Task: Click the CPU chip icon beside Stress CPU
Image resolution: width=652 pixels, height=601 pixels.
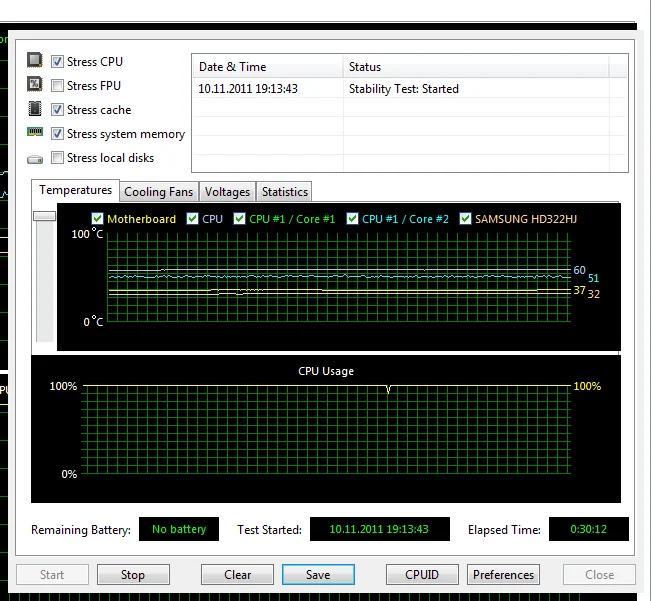Action: pos(35,60)
